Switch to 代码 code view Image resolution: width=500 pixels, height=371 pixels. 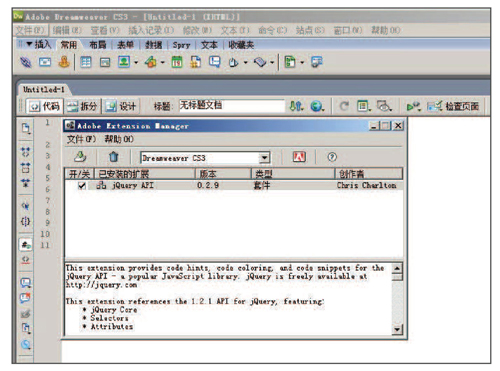(x=45, y=106)
